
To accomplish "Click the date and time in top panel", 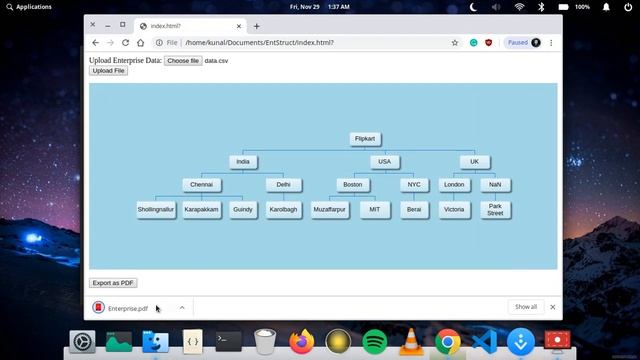I will [320, 7].
